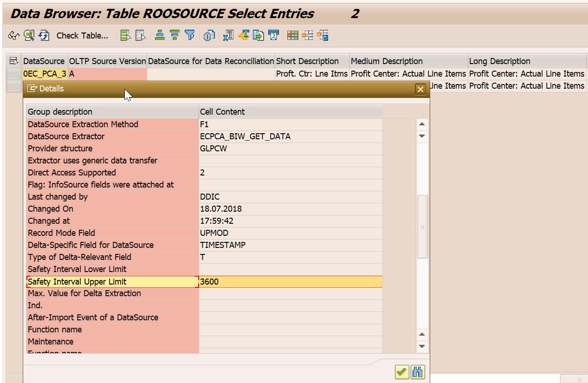Select the 0EC_PCA_3 DataSource cell
Screen dimensions: 588x383
click(x=45, y=74)
